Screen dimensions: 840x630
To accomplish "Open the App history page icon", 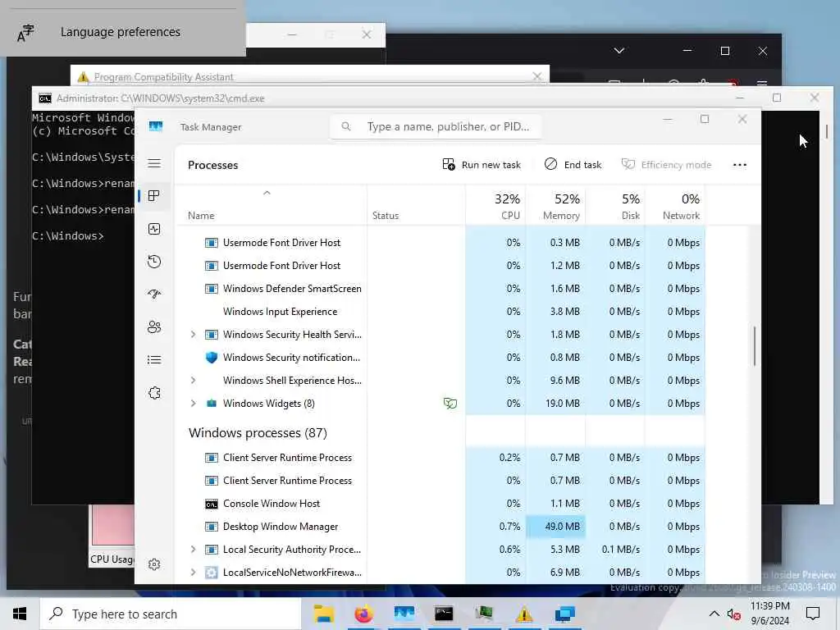I will click(x=154, y=262).
